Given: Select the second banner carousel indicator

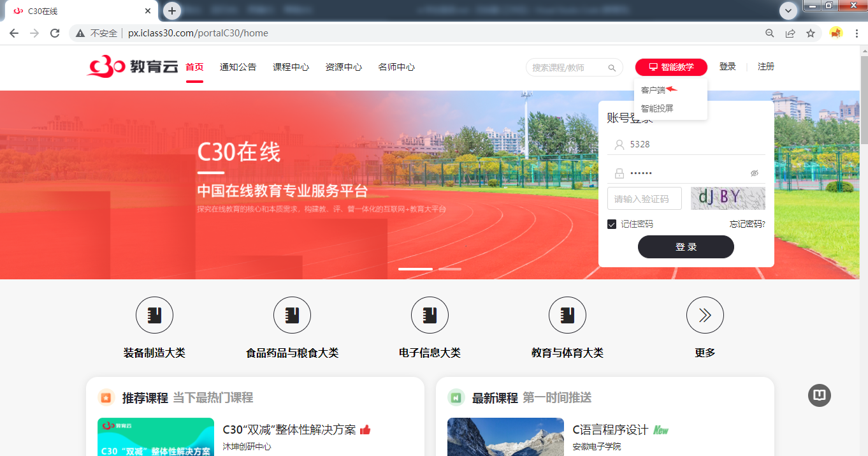Looking at the screenshot, I should coord(450,269).
